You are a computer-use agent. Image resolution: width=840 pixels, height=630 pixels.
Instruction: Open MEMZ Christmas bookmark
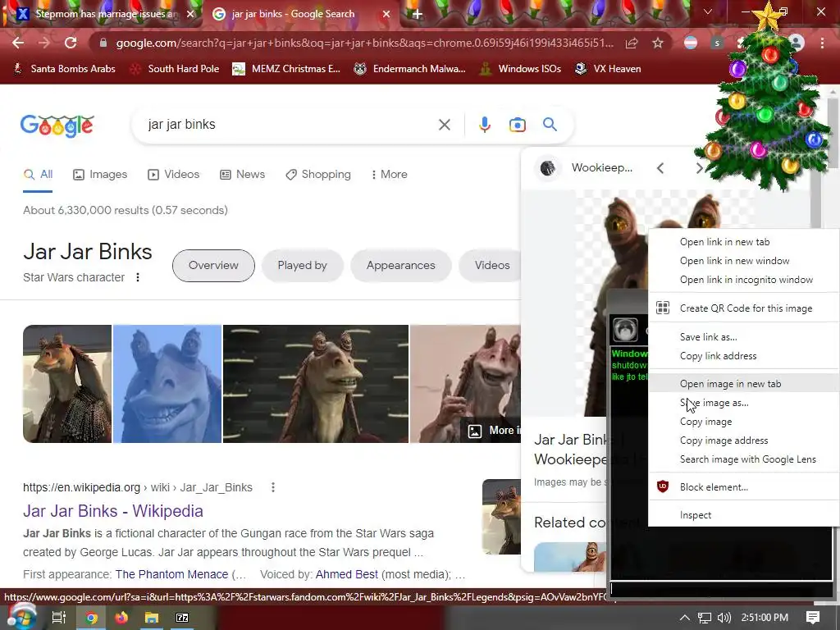point(286,69)
